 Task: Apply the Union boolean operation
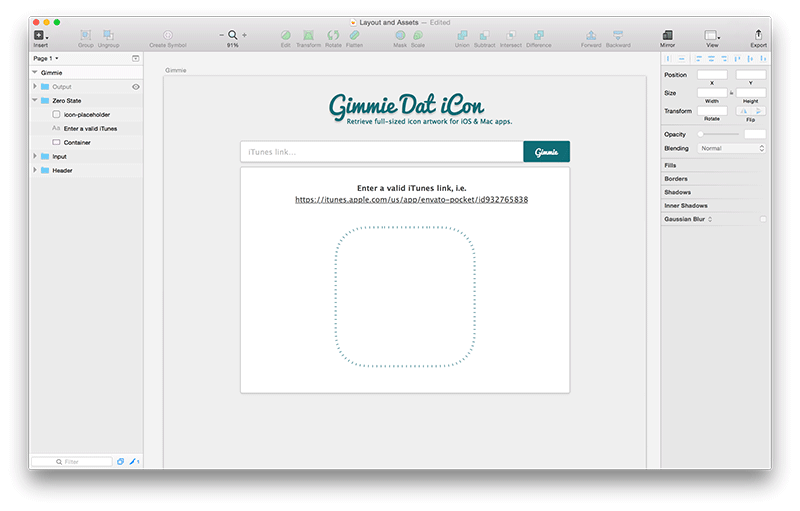(461, 36)
